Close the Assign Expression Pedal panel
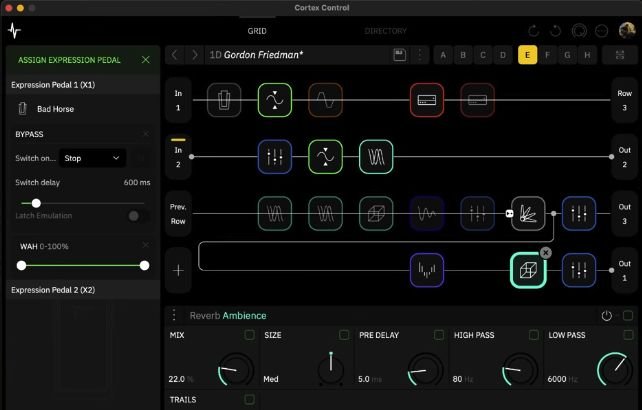This screenshot has height=410, width=642. pos(145,60)
